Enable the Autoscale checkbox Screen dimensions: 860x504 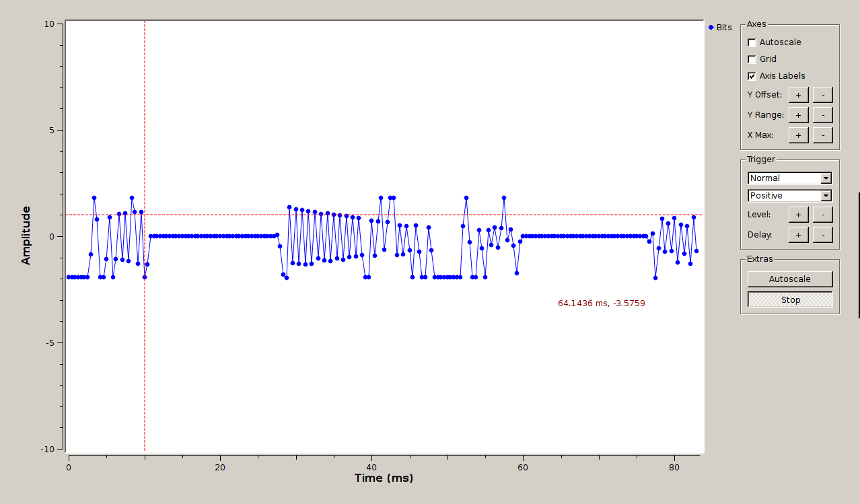tap(752, 42)
